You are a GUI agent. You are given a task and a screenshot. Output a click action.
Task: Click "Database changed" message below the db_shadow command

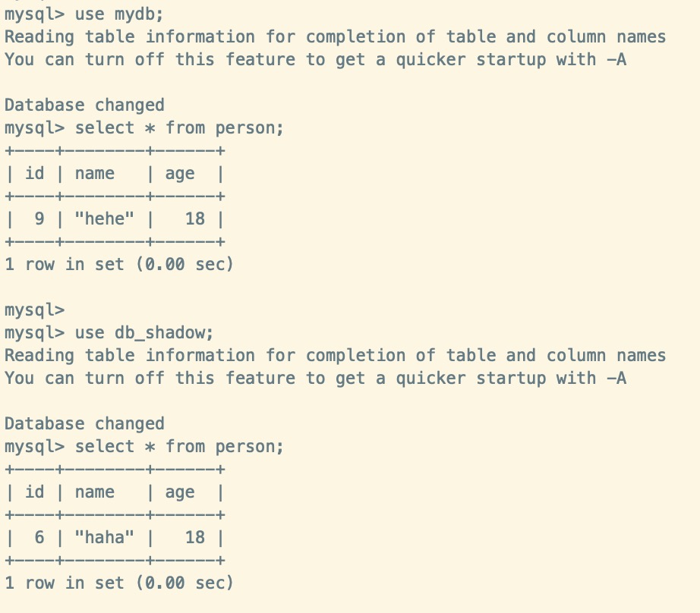click(x=84, y=423)
